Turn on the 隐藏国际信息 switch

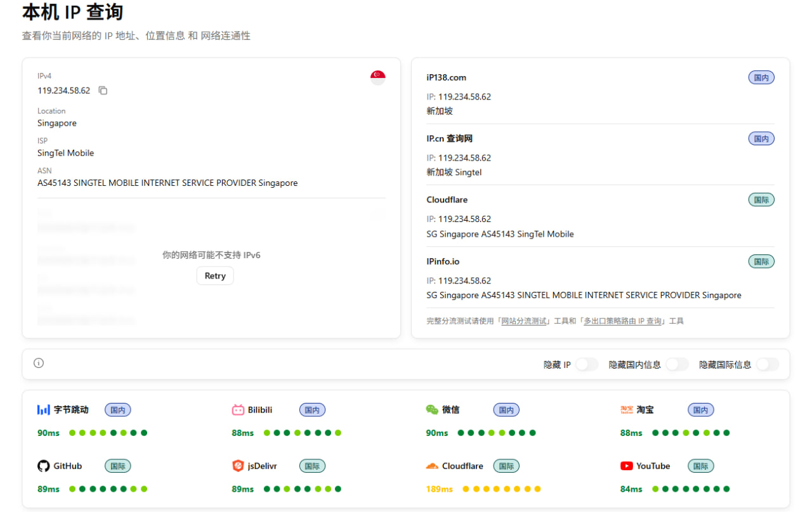tap(768, 364)
